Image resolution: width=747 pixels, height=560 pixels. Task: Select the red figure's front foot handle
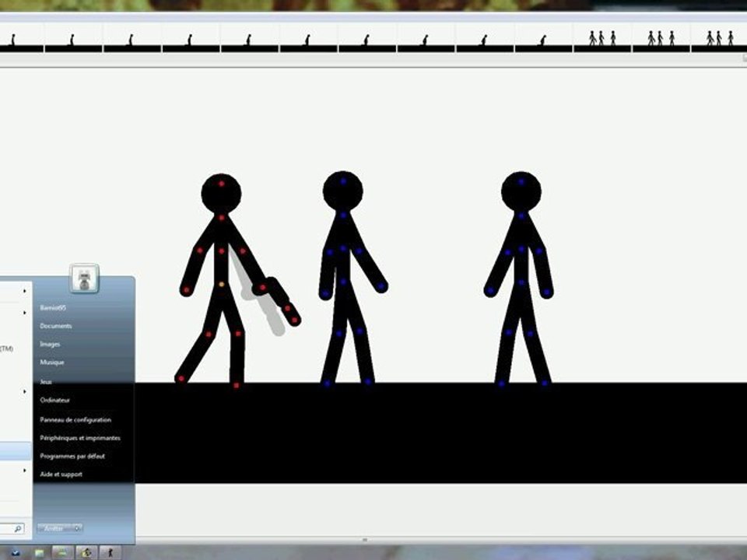point(237,385)
